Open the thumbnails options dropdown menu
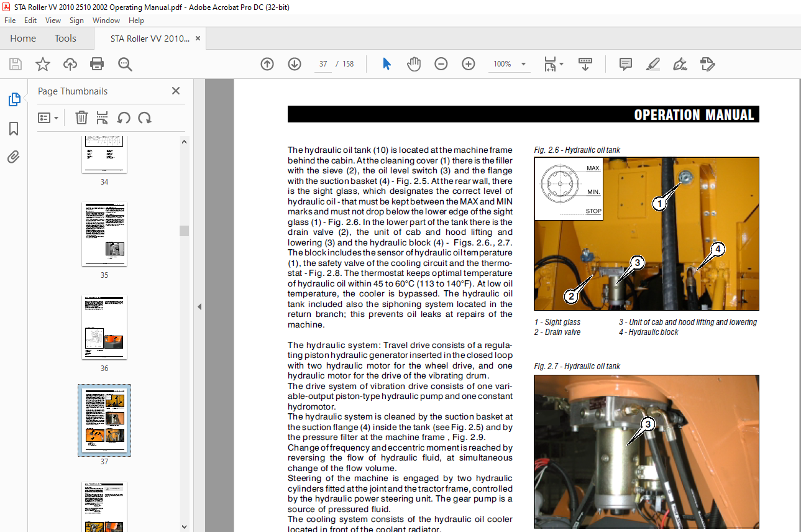This screenshot has width=801, height=532. tap(48, 117)
